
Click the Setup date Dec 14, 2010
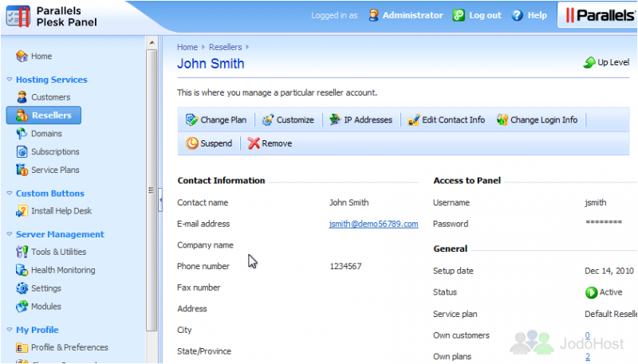609,271
